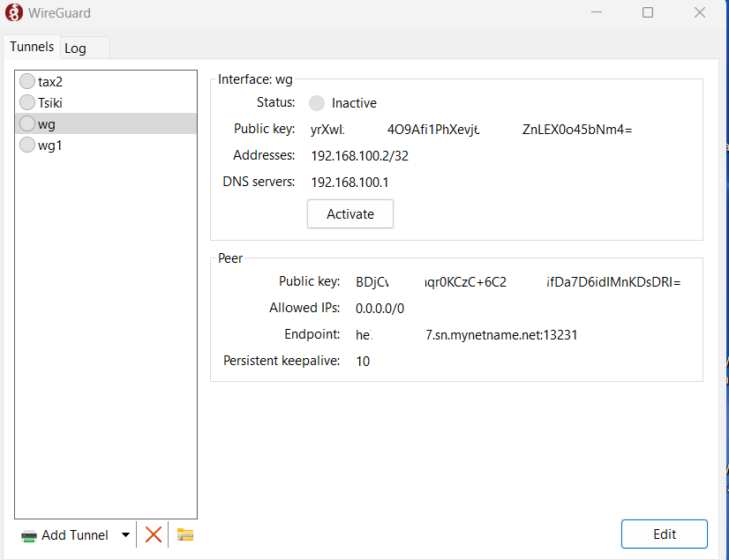The image size is (729, 560).
Task: Edit the wg tunnel configuration
Action: coord(664,534)
